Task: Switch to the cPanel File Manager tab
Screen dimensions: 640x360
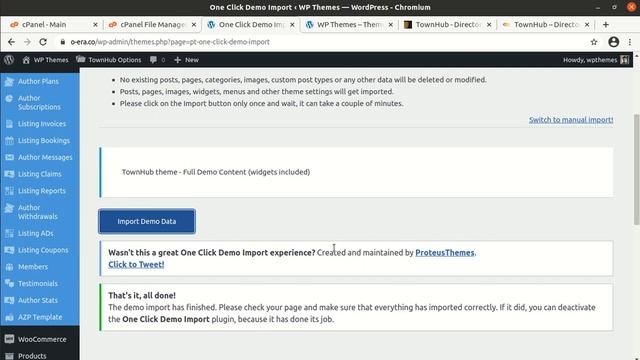Action: [151, 24]
